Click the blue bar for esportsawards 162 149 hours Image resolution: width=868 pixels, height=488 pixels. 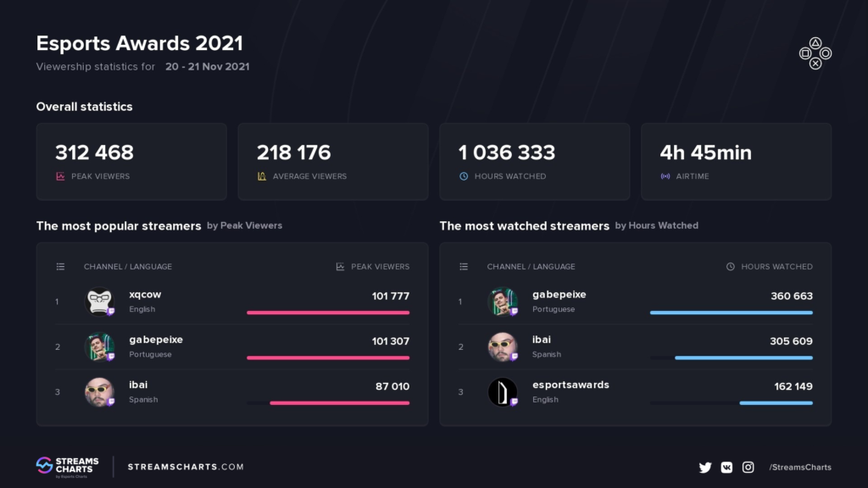coord(776,403)
